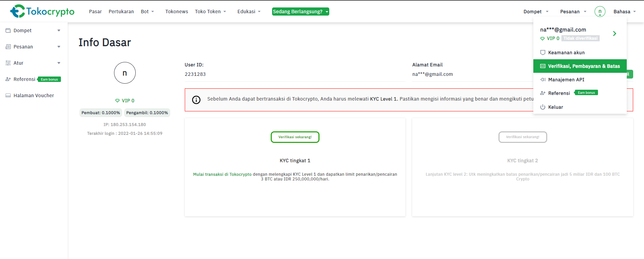Open the Toko Token dropdown
Screen dimensions: 644x259
(210, 12)
